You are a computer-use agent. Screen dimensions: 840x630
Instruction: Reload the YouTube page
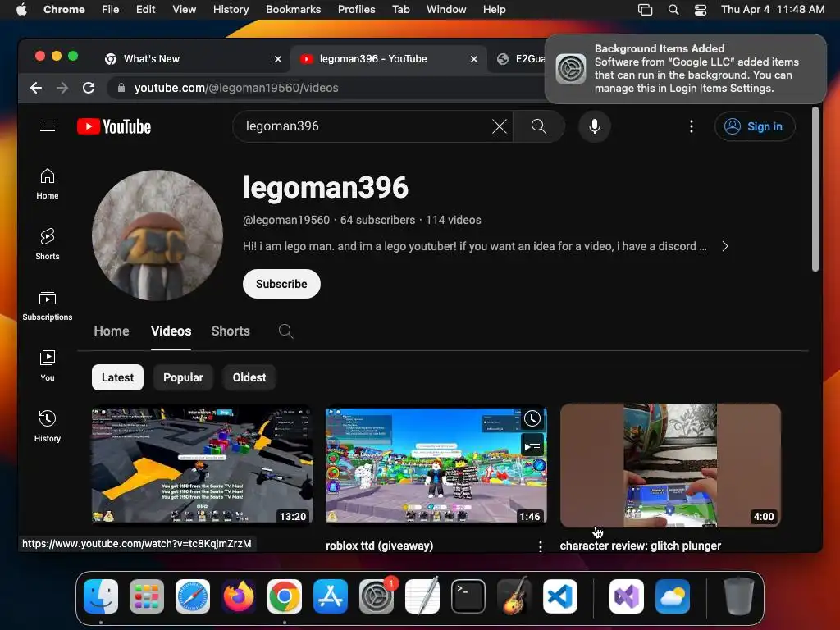tap(89, 88)
